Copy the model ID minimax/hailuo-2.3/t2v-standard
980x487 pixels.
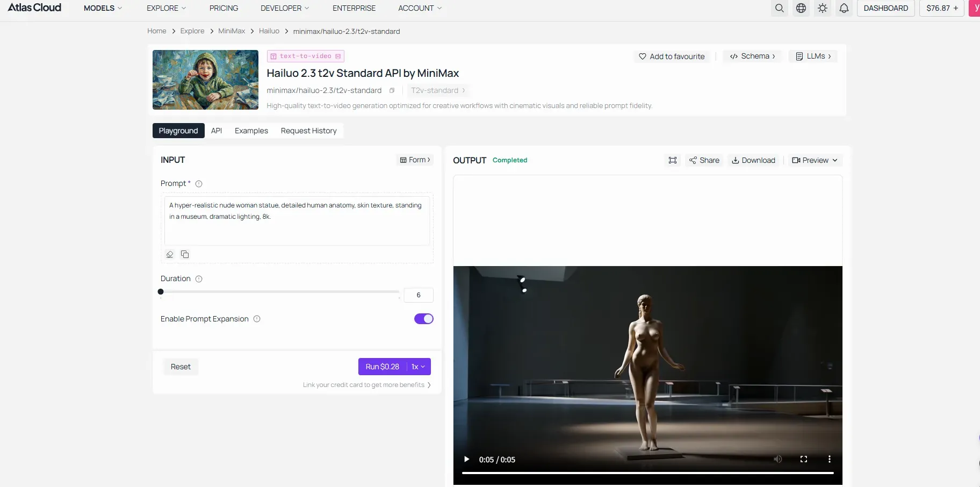[x=392, y=90]
